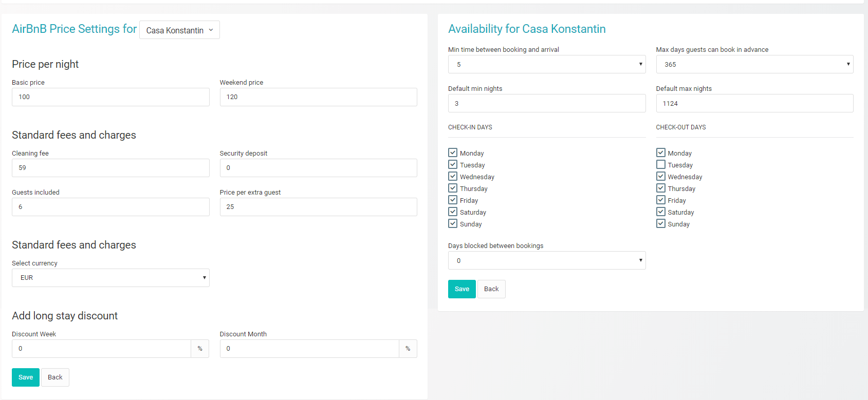Click the Weekend price input field

point(318,97)
